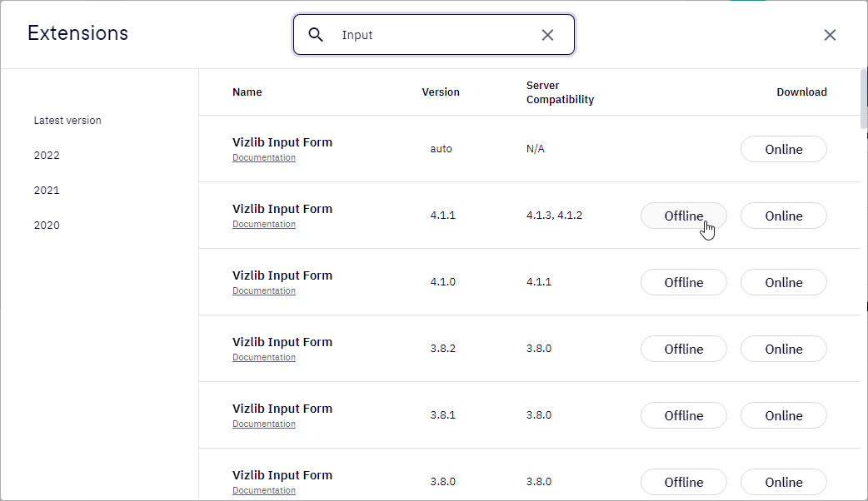Download version 4.1.1 Offline

click(684, 216)
